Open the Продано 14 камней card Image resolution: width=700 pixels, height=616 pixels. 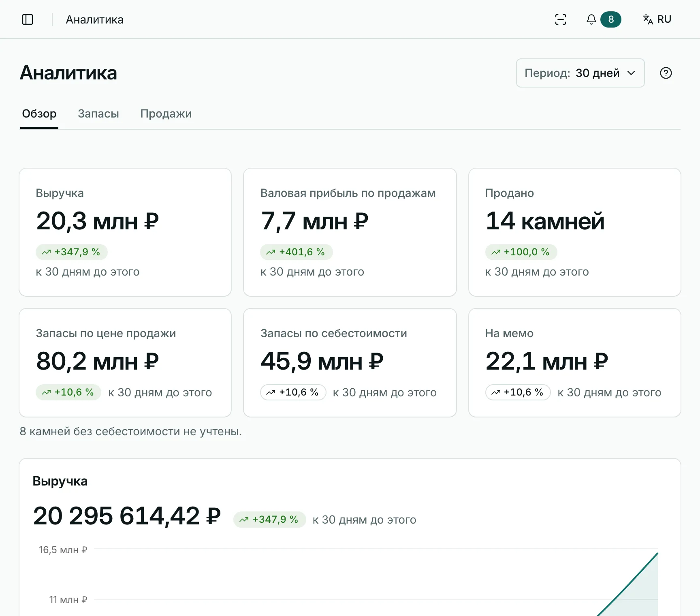pos(575,232)
